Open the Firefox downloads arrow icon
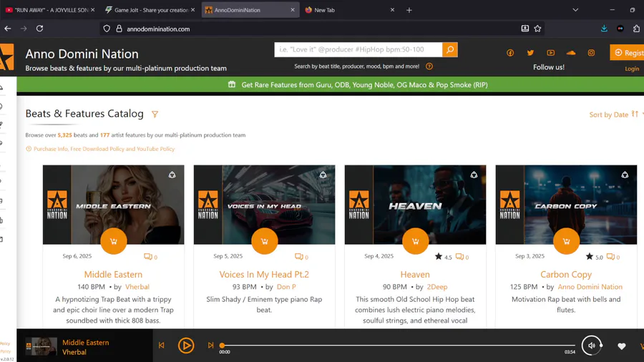 coord(604,29)
